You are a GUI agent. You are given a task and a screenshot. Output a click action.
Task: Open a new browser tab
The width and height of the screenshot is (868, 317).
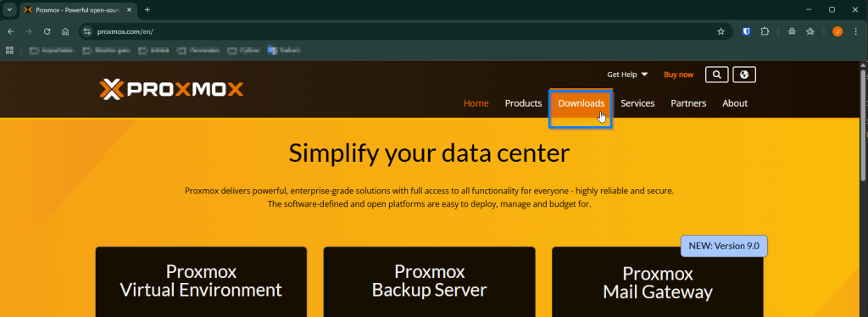coord(147,10)
